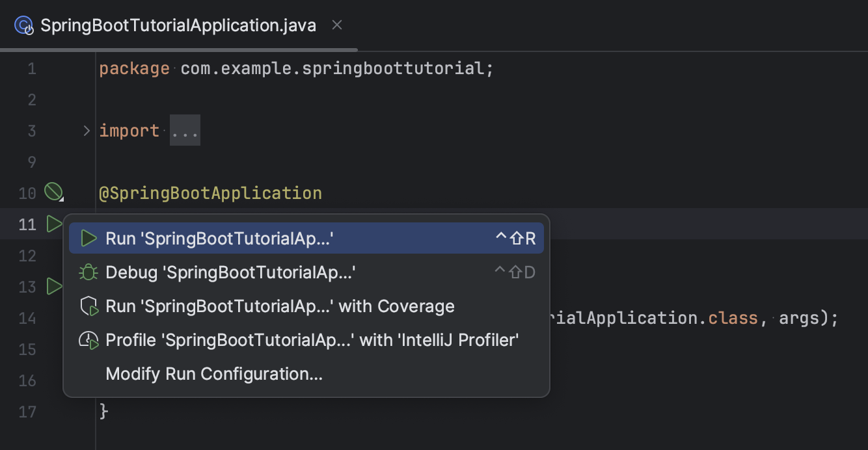Click the IntelliJ Profiler icon in the menu
The height and width of the screenshot is (450, 868).
(88, 339)
